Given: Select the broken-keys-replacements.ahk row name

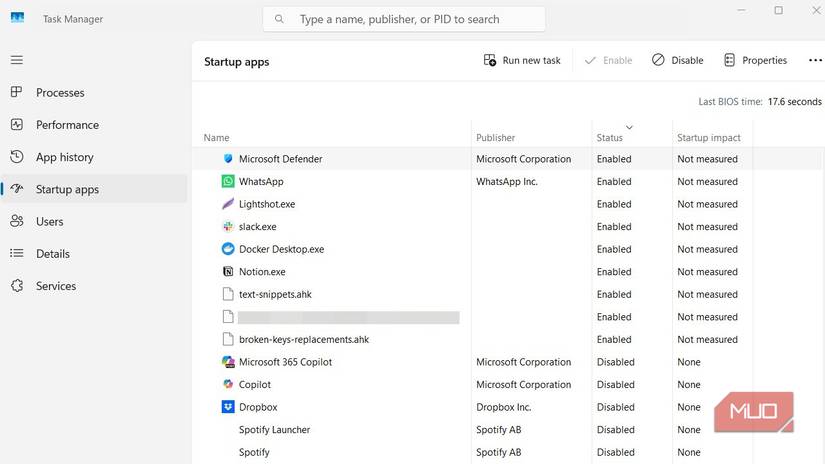Looking at the screenshot, I should [304, 340].
